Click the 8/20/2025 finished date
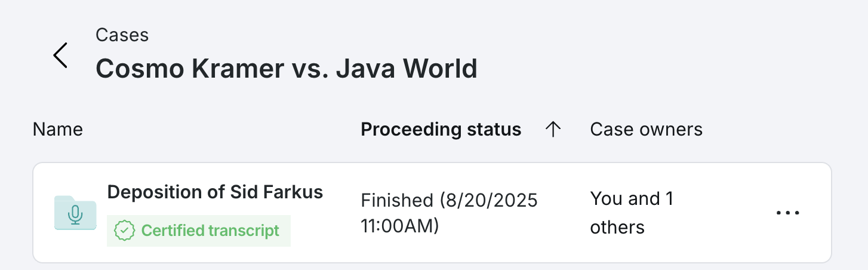This screenshot has height=270, width=868. click(x=489, y=200)
